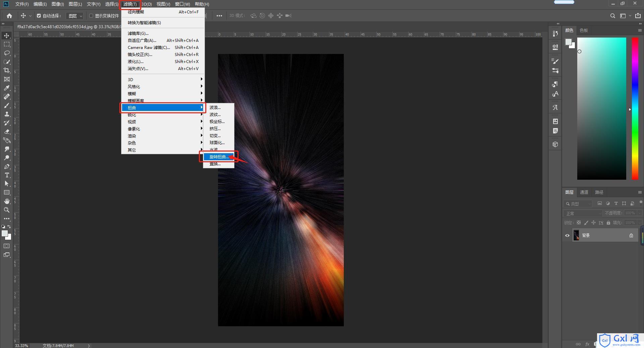
Task: Choose 转换为智能滤镜 menu entry
Action: 163,23
